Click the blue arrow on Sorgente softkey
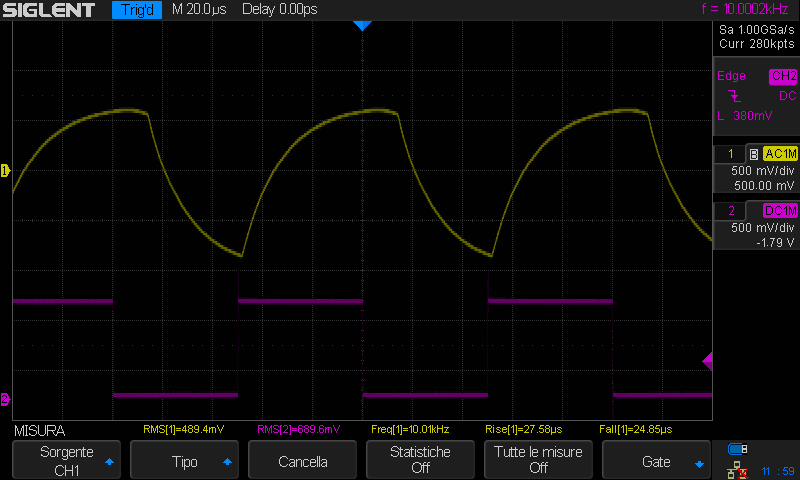Viewport: 800px width, 480px height. (109, 462)
